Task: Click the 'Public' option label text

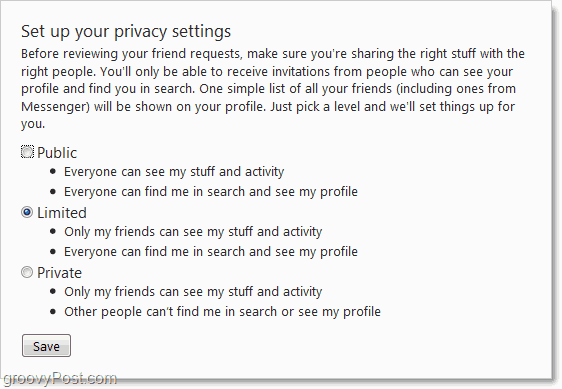Action: [57, 153]
